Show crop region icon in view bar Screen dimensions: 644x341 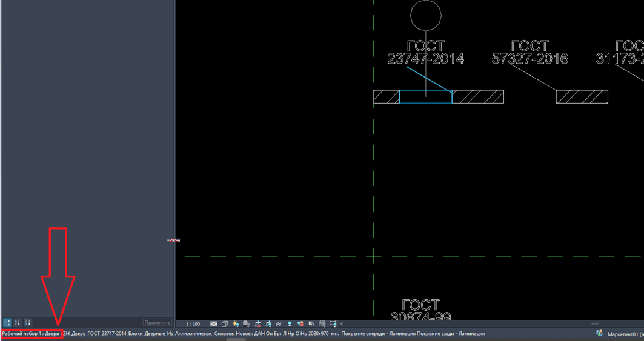click(x=268, y=324)
